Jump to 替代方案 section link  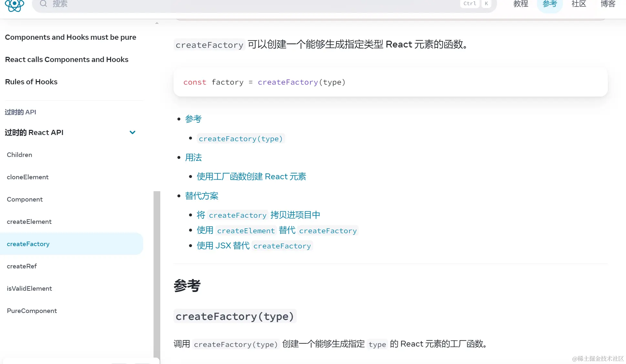click(202, 196)
